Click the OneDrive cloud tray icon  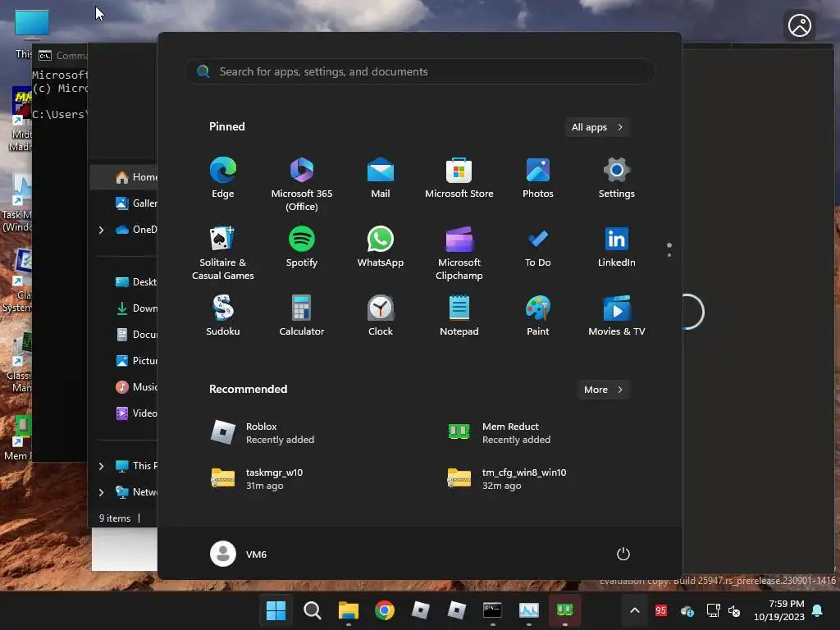[687, 610]
